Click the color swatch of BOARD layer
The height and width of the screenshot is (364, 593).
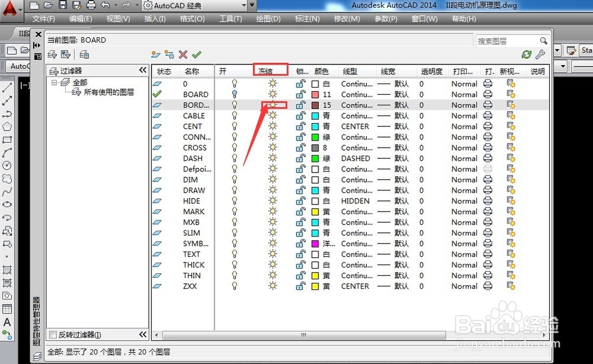click(x=315, y=94)
